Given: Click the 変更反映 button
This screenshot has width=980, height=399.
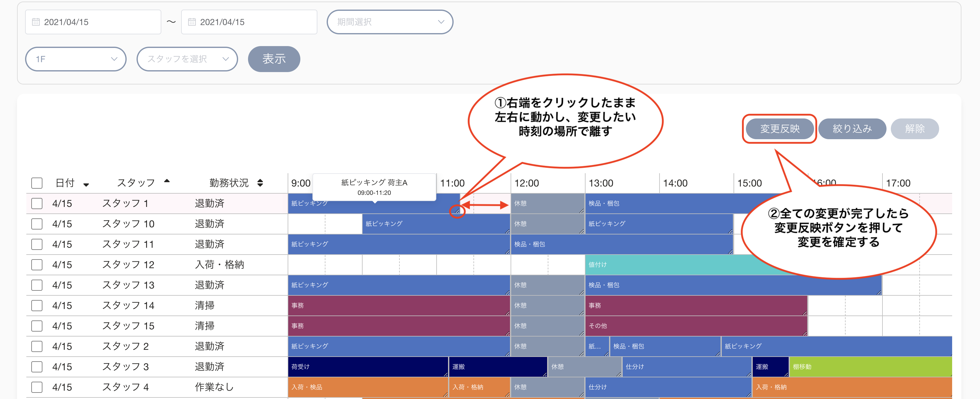Looking at the screenshot, I should (780, 129).
